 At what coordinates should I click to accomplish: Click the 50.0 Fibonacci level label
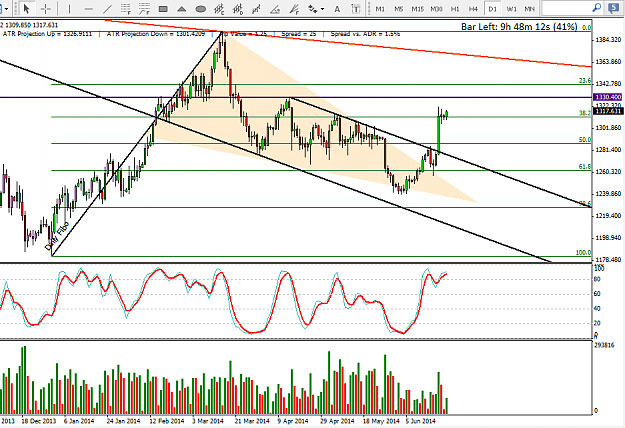pos(585,140)
